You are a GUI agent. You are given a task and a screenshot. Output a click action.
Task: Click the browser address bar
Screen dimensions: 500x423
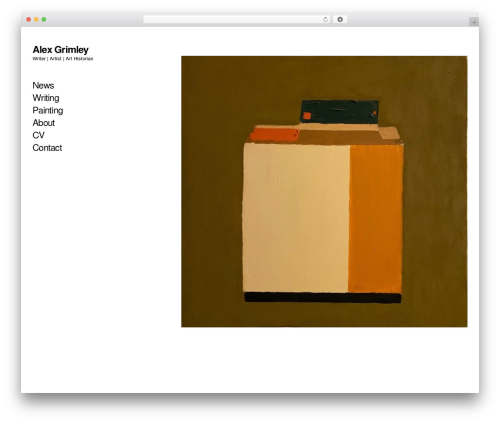tap(237, 19)
